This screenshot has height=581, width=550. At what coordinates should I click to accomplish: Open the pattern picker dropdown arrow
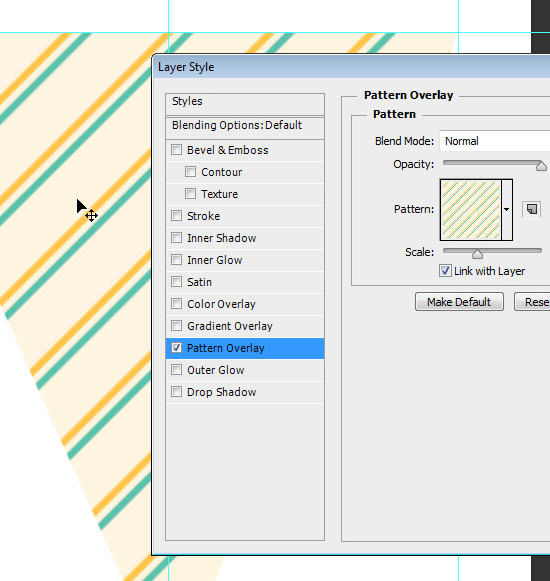(507, 210)
